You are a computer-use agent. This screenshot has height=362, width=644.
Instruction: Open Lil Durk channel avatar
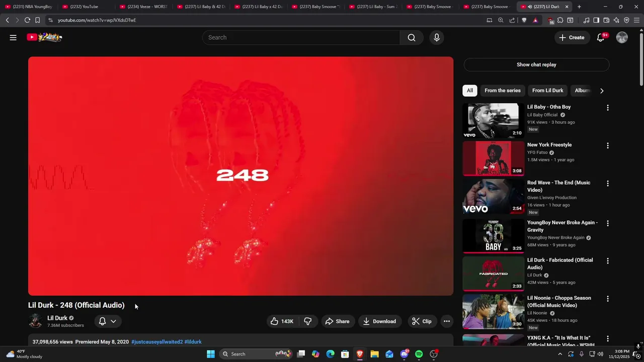tap(35, 321)
